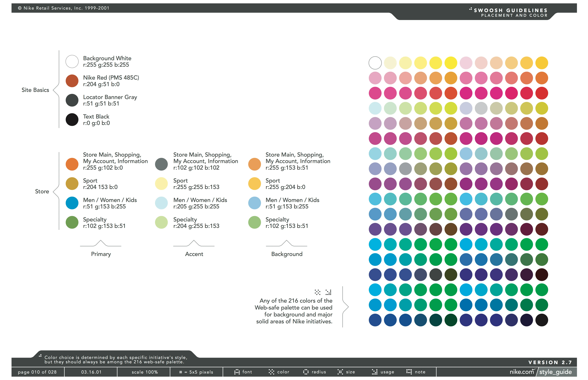Click the font icon in the footer legend
588x380 pixels.
point(237,372)
